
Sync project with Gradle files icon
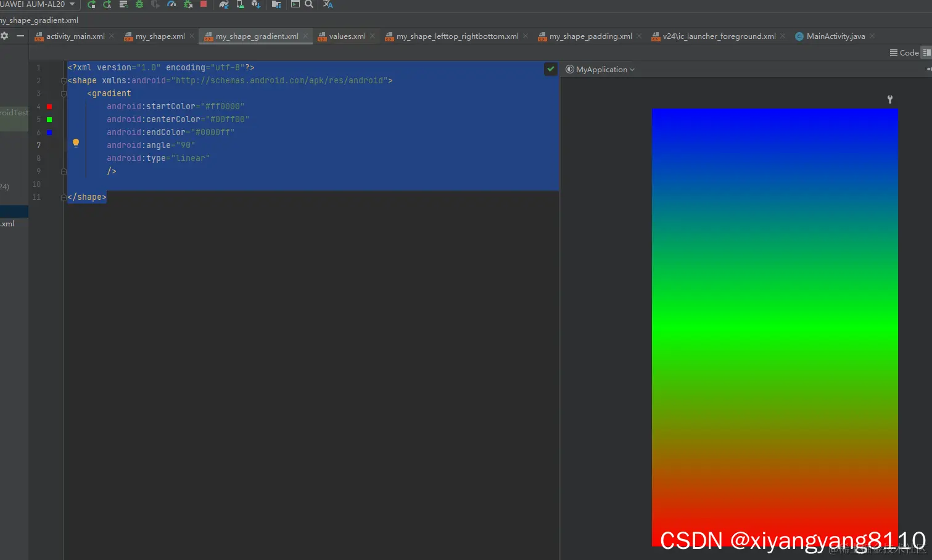[x=224, y=4]
